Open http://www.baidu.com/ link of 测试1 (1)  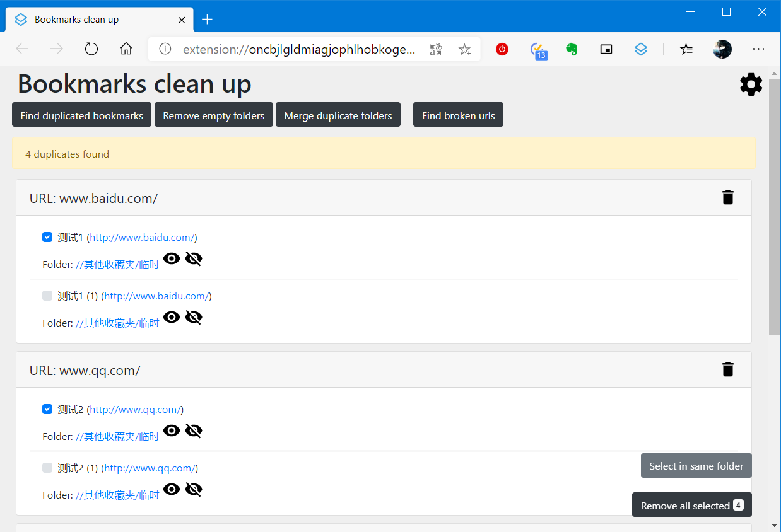[x=156, y=296]
